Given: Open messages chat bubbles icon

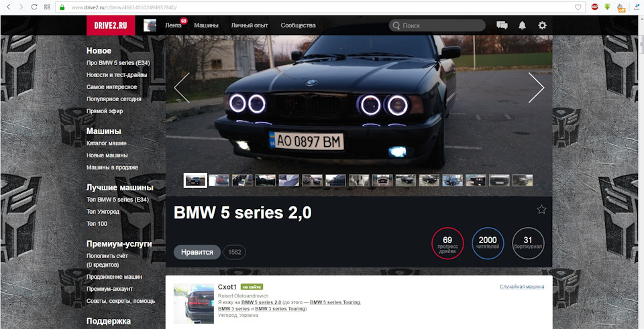Looking at the screenshot, I should 502,25.
